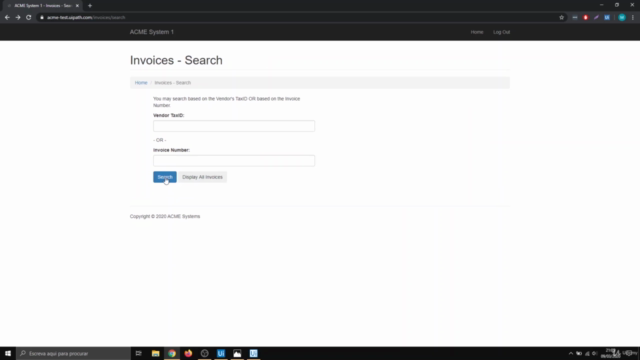Click the taskbar search box
640x360 pixels.
[73, 353]
